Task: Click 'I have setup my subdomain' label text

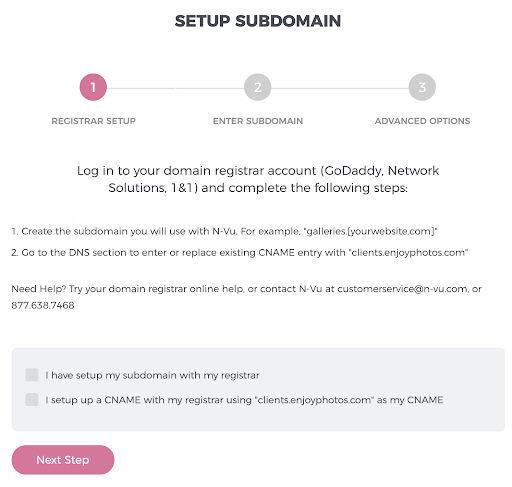Action: coord(152,375)
